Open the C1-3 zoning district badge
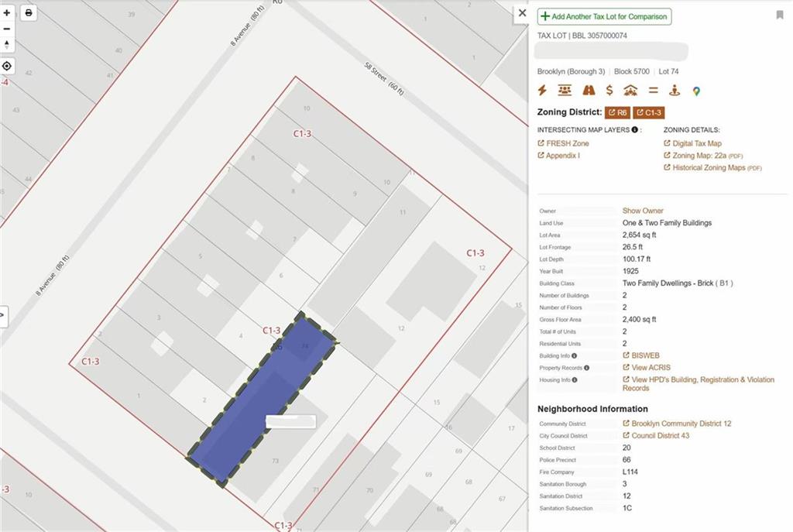The width and height of the screenshot is (793, 532). (x=648, y=113)
